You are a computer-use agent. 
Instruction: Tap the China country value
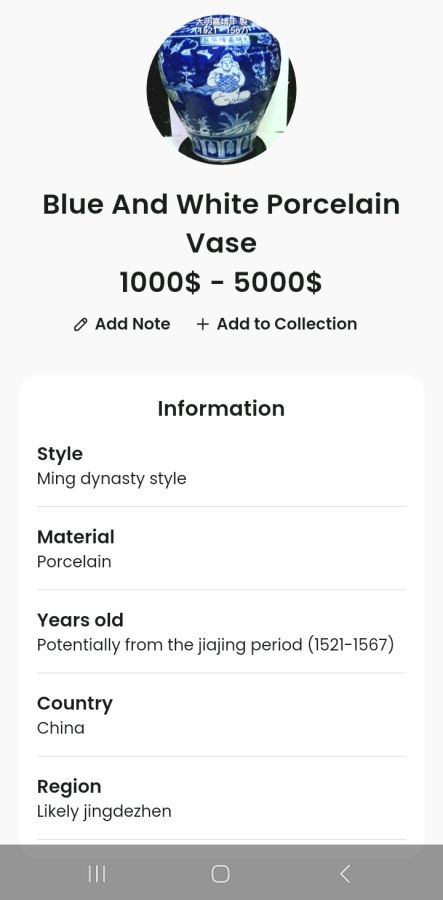click(61, 728)
